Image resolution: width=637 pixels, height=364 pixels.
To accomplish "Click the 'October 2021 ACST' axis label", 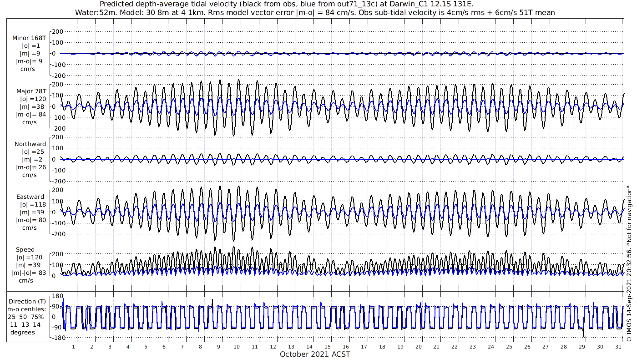I will [x=315, y=354].
